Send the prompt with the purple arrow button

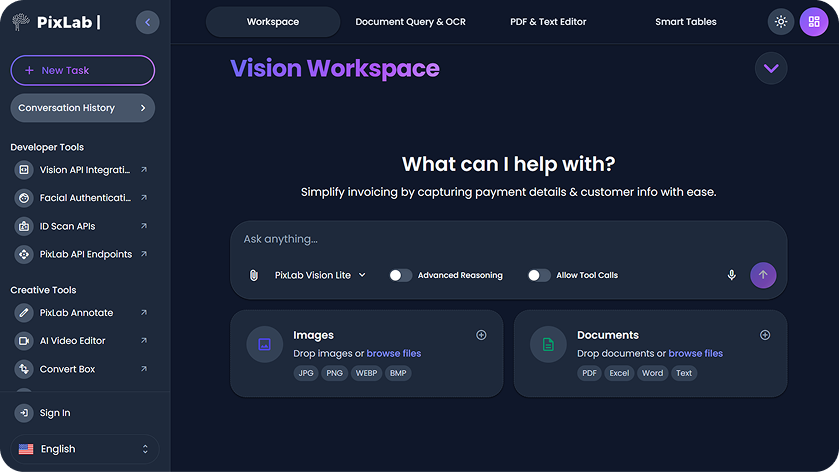[x=763, y=275]
